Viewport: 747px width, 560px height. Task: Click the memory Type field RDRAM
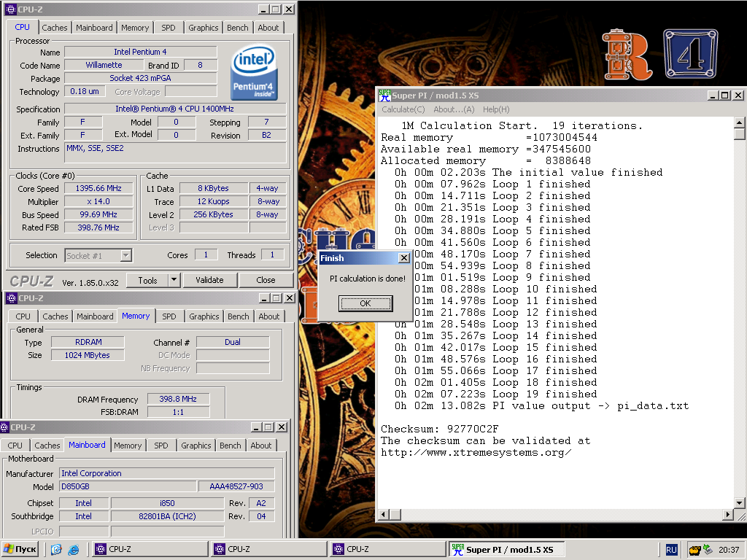pyautogui.click(x=88, y=342)
